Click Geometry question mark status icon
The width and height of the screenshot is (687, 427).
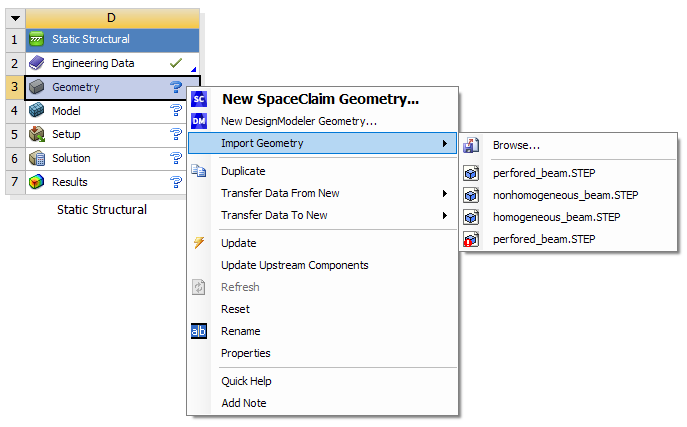coord(176,87)
